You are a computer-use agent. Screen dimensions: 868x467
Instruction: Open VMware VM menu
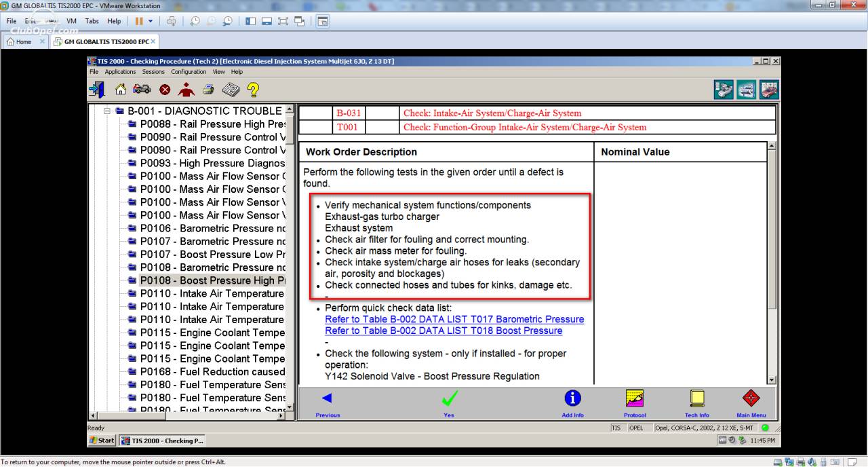[x=71, y=21]
